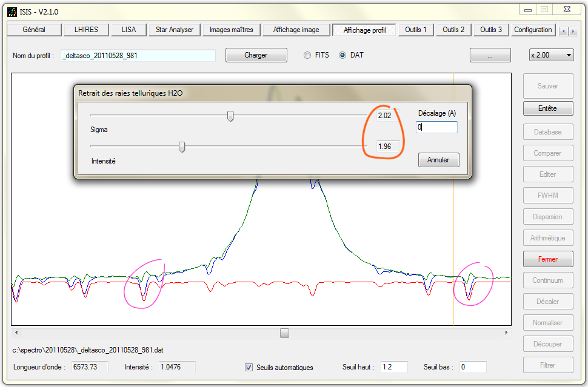The image size is (588, 387).
Task: Click Annuler in the telluric dialog
Action: [438, 160]
